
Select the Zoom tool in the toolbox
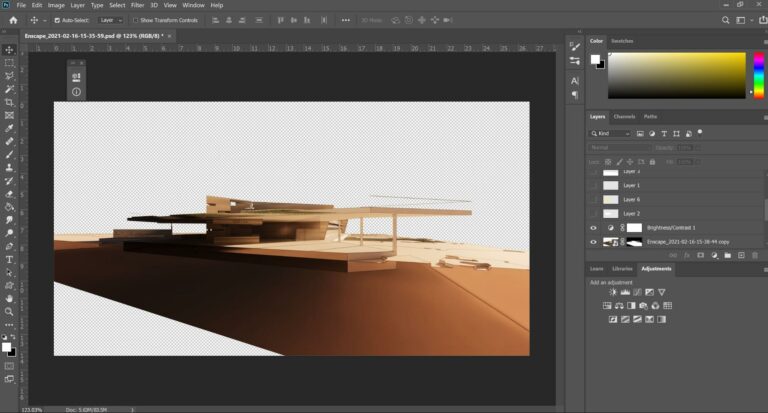click(x=9, y=312)
